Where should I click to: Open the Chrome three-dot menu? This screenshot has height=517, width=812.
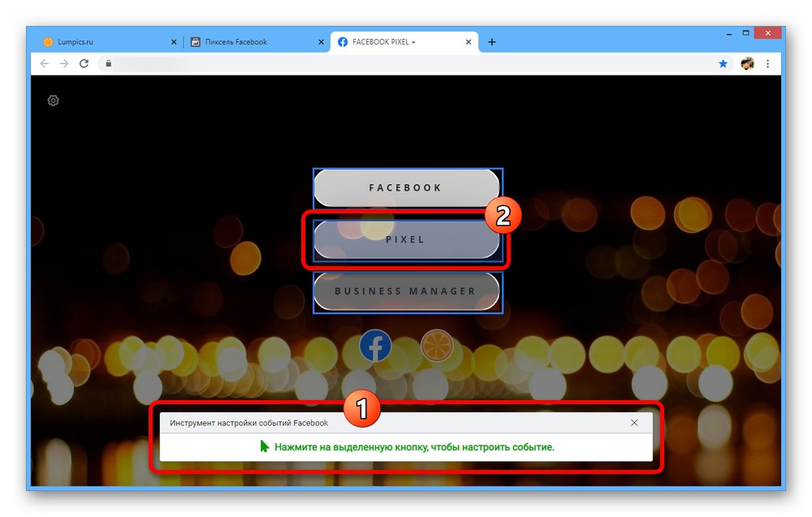point(768,63)
